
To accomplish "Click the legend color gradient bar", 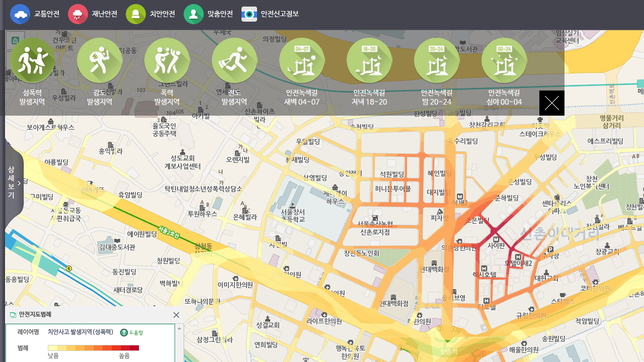I will [x=93, y=348].
